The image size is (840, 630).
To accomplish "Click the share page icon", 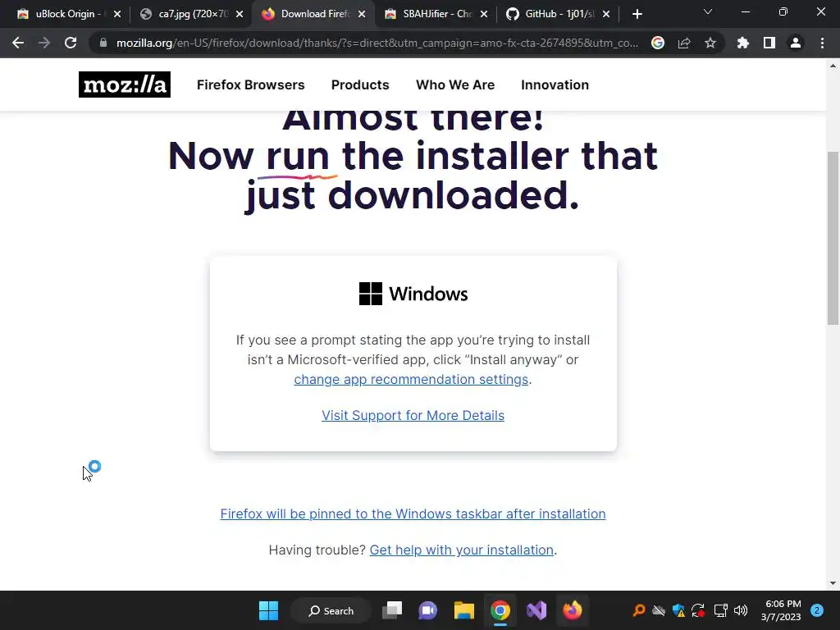I will pos(684,43).
